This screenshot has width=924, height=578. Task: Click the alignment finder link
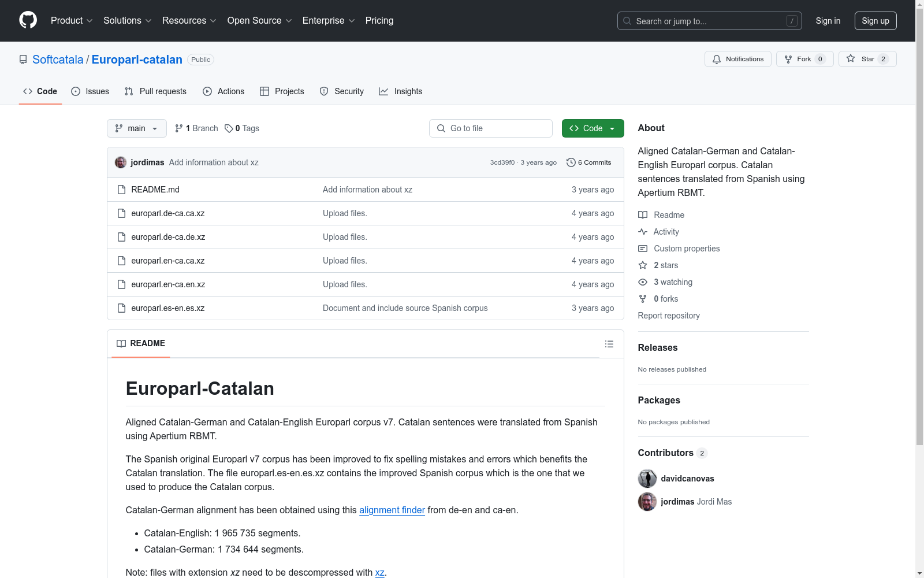392,510
